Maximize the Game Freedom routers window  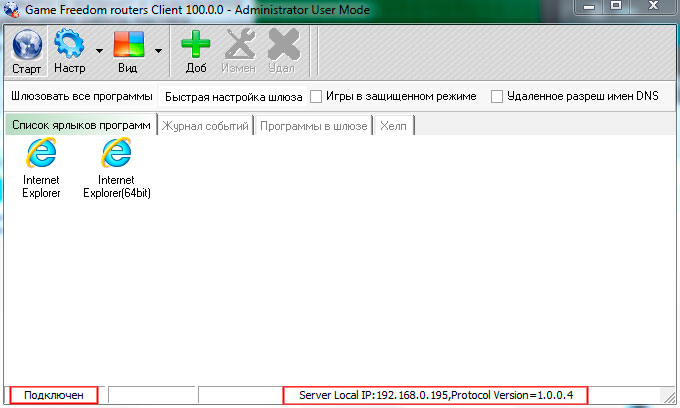[616, 6]
